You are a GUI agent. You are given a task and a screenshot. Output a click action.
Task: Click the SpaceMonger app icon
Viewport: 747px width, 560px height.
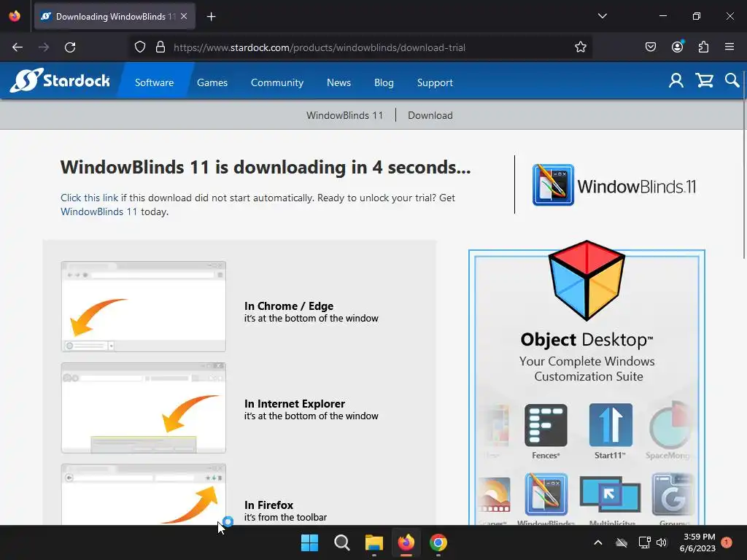point(670,425)
